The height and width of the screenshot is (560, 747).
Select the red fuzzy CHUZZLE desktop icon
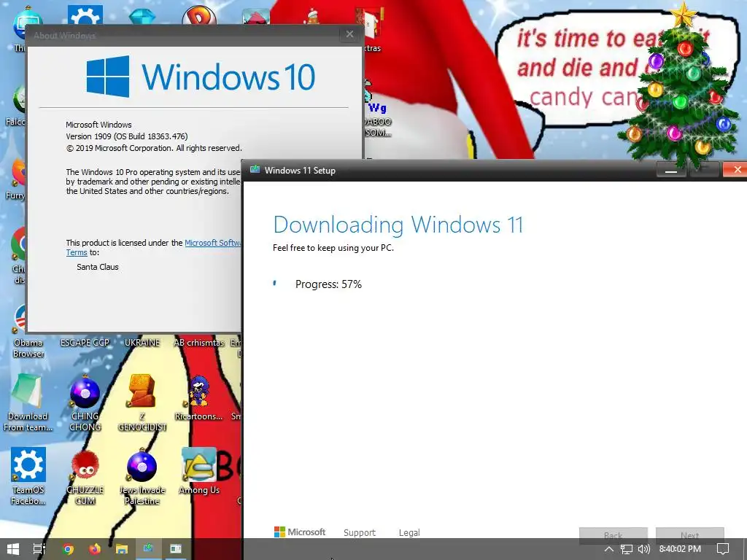pyautogui.click(x=85, y=476)
